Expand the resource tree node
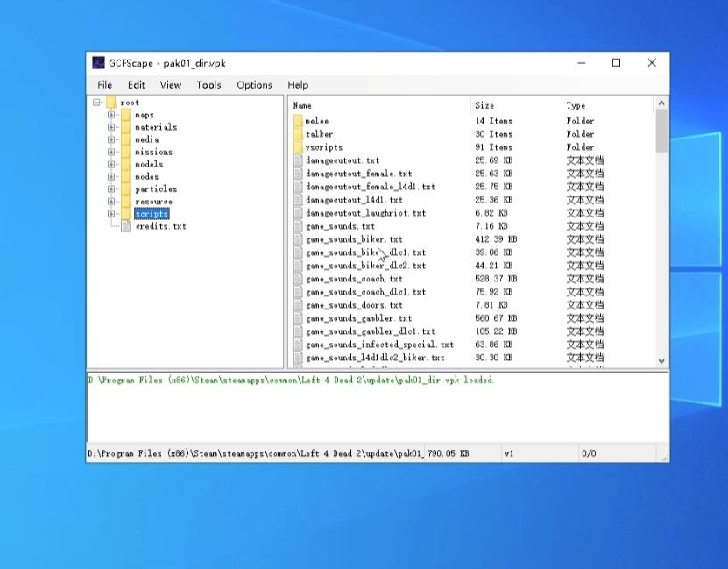 click(111, 201)
